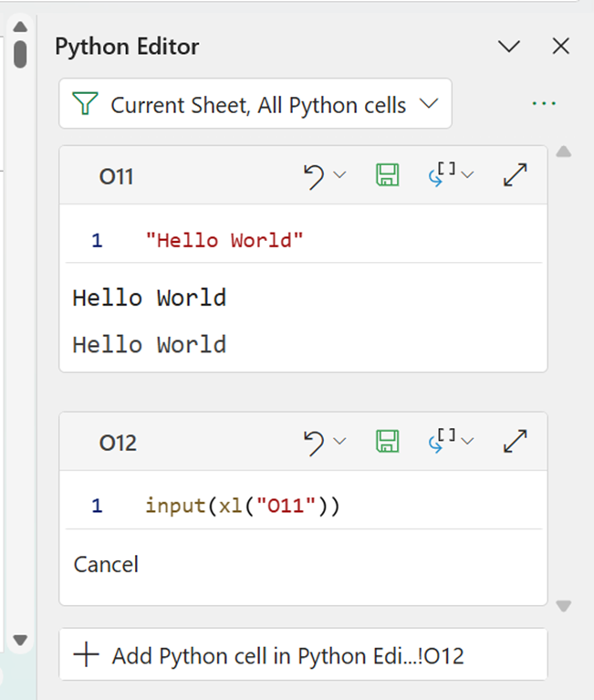This screenshot has height=700, width=594.
Task: Click into the O11 code line "Hello World"
Action: 224,241
